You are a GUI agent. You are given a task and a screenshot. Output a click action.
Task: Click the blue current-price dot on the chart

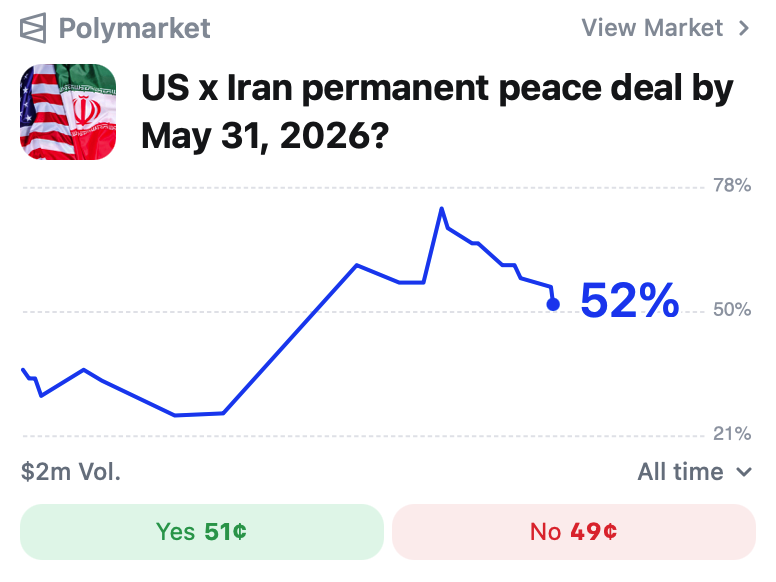pyautogui.click(x=553, y=304)
